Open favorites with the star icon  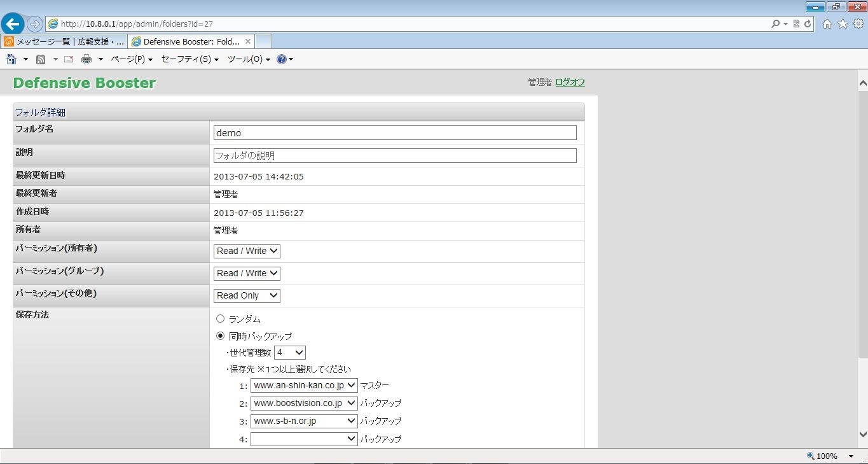coord(843,24)
